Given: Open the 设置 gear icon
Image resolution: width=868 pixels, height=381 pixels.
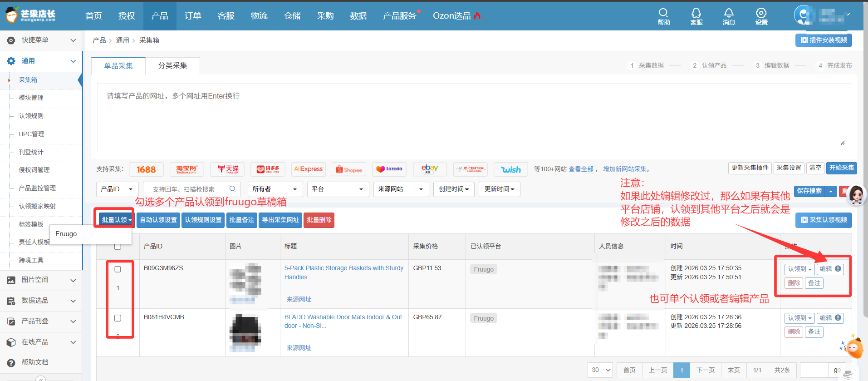Looking at the screenshot, I should click(x=761, y=16).
